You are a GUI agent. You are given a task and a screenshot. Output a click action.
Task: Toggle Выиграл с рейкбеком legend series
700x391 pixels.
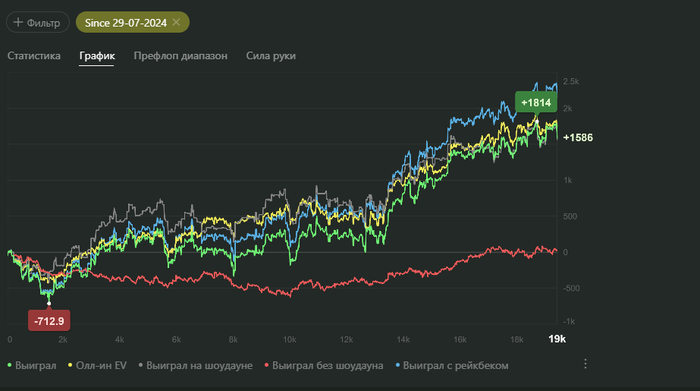coord(452,366)
